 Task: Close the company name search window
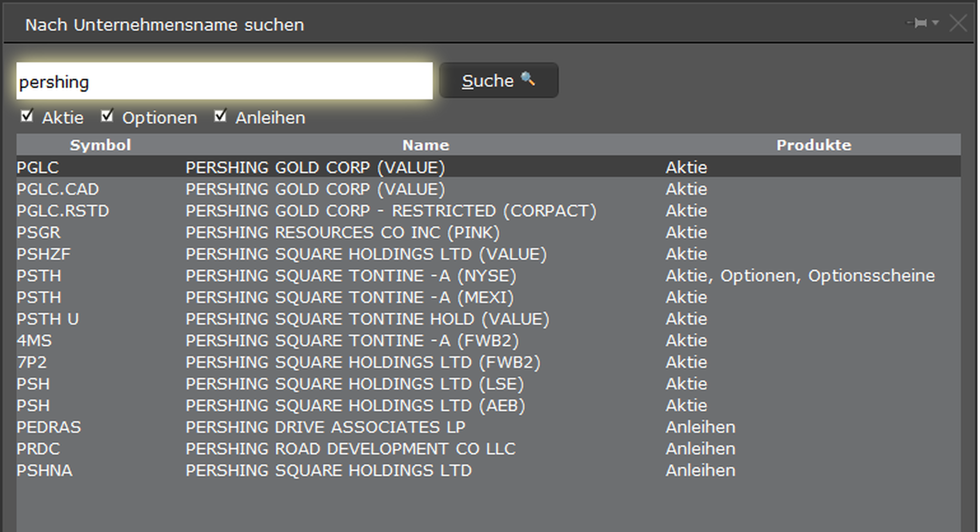[958, 23]
